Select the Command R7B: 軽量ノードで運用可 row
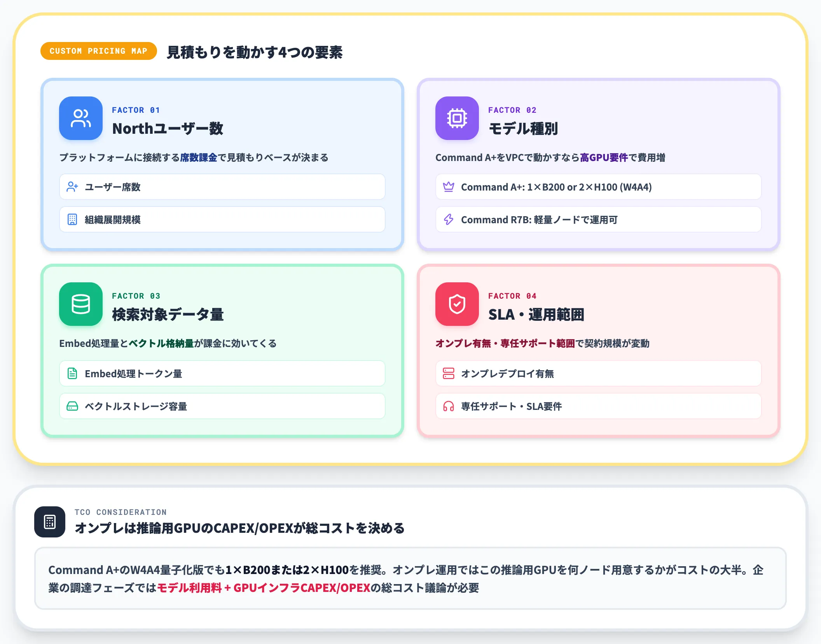Viewport: 821px width, 644px height. [599, 220]
